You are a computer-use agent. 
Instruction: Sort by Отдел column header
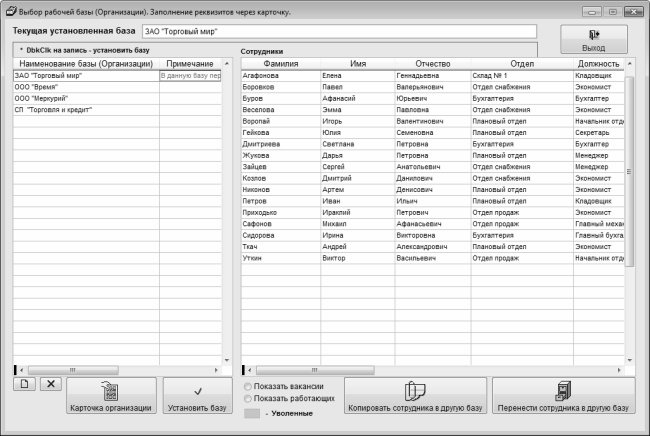(520, 63)
